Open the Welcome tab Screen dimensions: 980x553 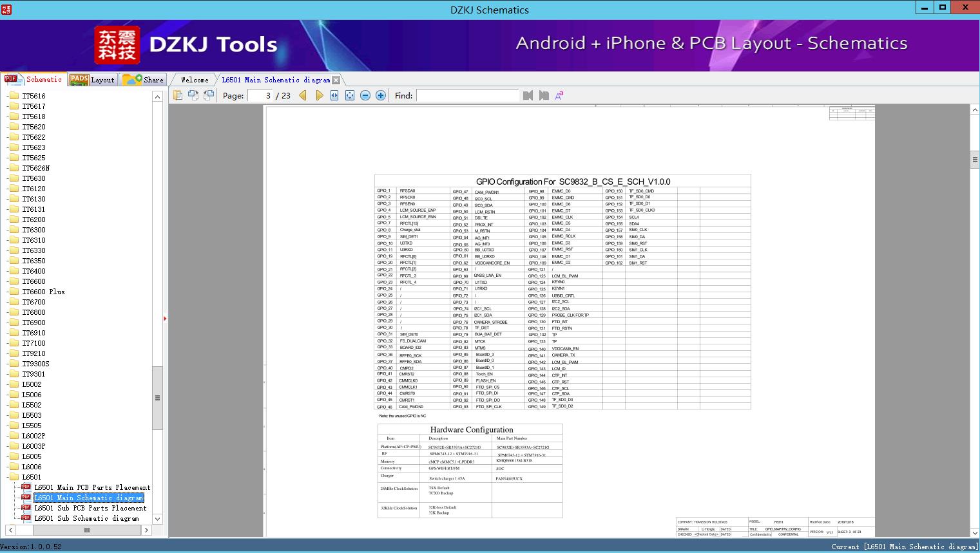pyautogui.click(x=195, y=80)
